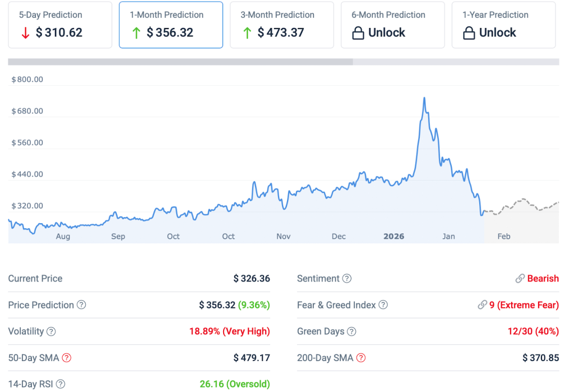Click Fear & Greed Index help icon
The height and width of the screenshot is (392, 574).
click(x=383, y=305)
